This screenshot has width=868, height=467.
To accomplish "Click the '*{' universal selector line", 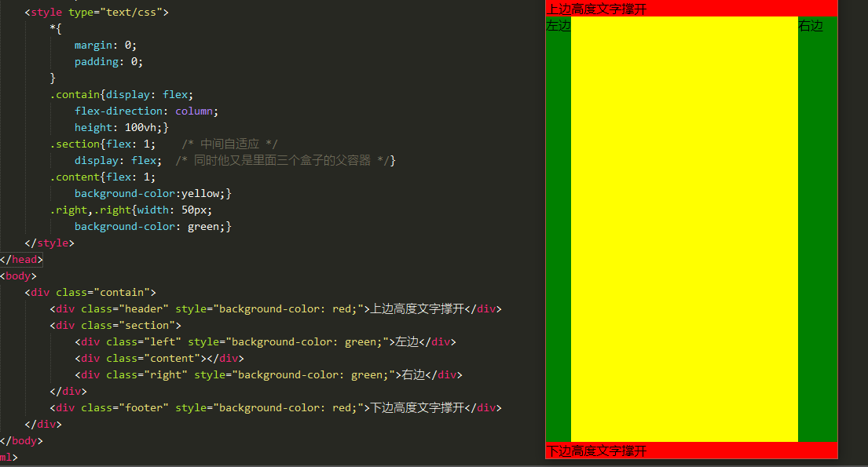I will [55, 29].
